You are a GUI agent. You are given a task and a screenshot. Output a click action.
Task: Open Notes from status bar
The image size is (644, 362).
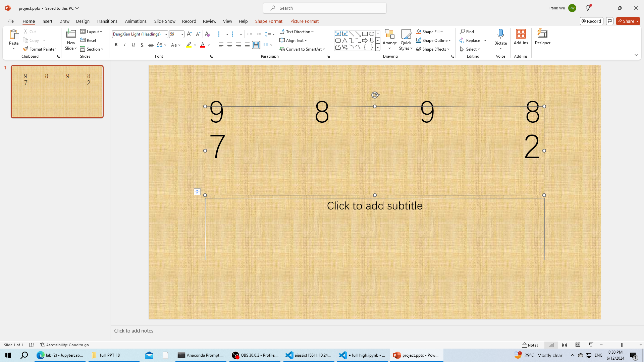[530, 345]
